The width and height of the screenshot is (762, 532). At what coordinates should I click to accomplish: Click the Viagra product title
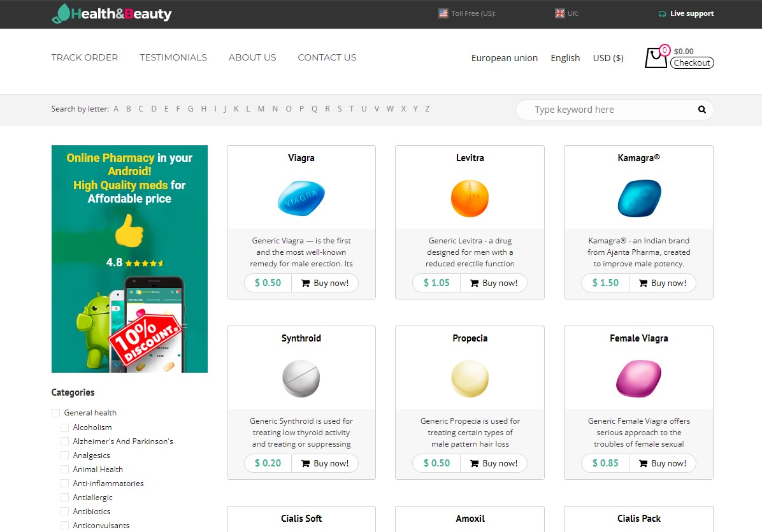coord(301,158)
